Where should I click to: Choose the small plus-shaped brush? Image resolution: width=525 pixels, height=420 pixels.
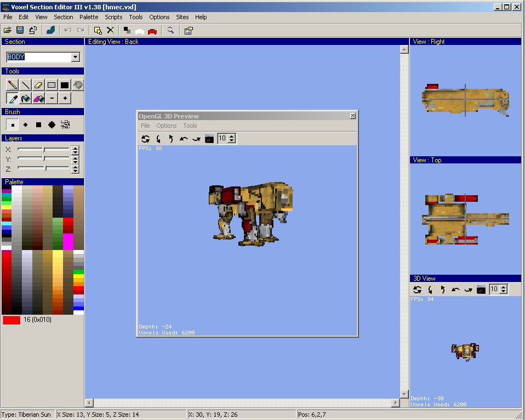point(25,125)
